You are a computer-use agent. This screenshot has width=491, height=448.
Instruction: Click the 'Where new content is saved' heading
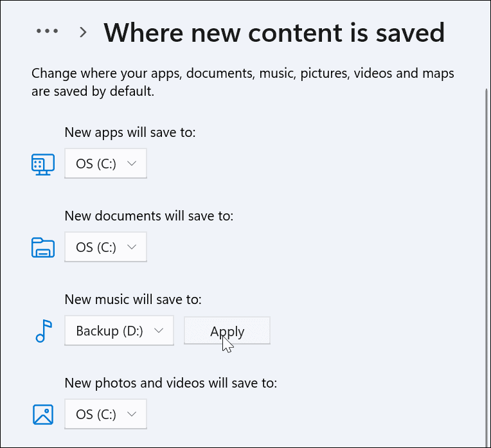[274, 32]
